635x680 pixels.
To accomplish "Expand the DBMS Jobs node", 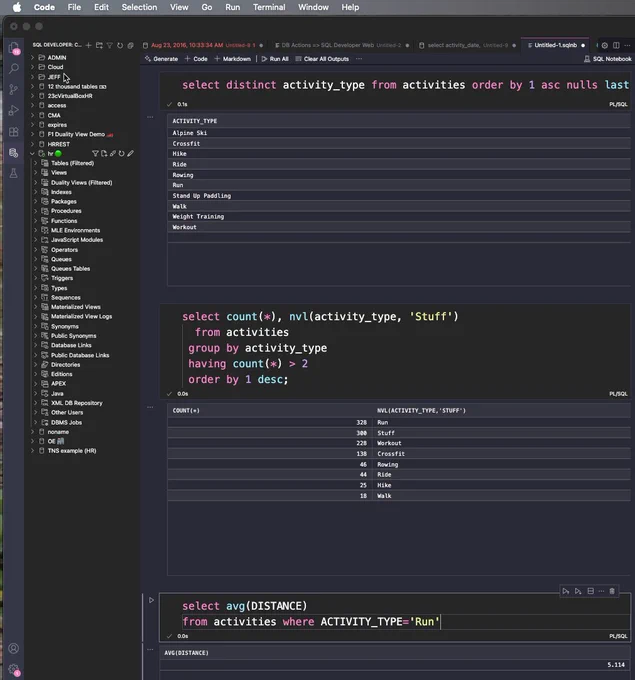I will 36,422.
